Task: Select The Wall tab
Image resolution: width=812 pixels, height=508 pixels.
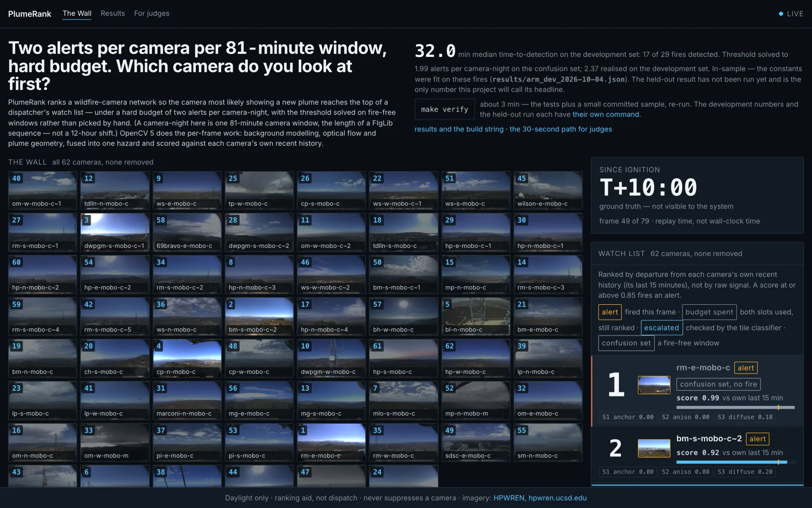Action: click(x=77, y=14)
